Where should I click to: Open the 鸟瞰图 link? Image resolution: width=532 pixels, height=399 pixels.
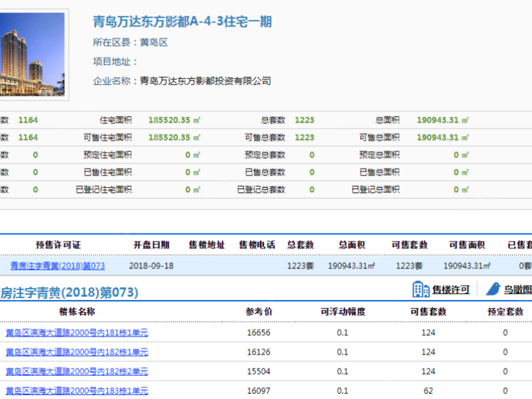(517, 290)
